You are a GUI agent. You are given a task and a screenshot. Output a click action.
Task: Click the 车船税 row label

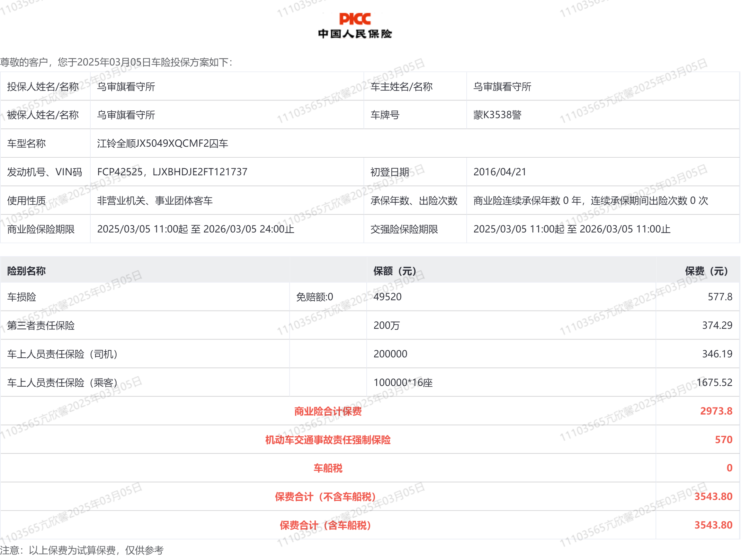click(x=328, y=468)
